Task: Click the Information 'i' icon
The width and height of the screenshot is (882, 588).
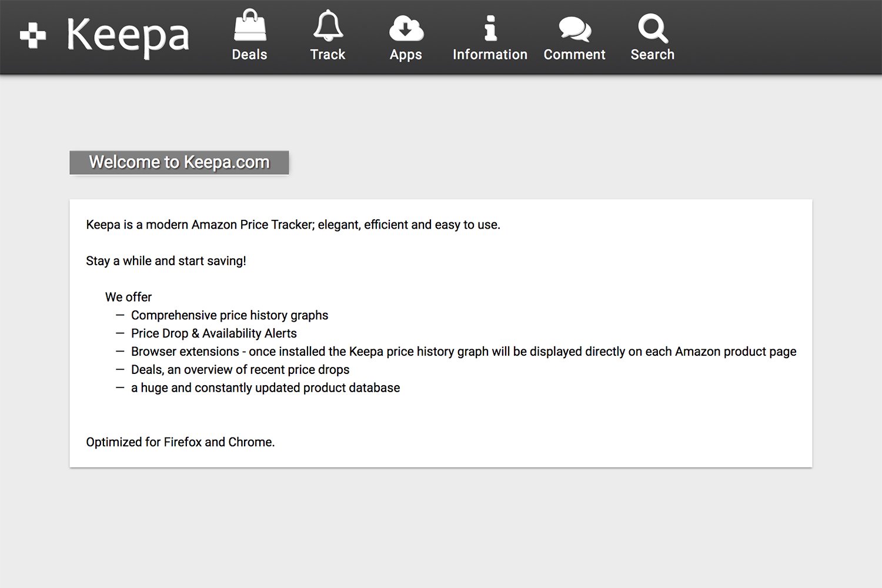Action: pyautogui.click(x=490, y=28)
